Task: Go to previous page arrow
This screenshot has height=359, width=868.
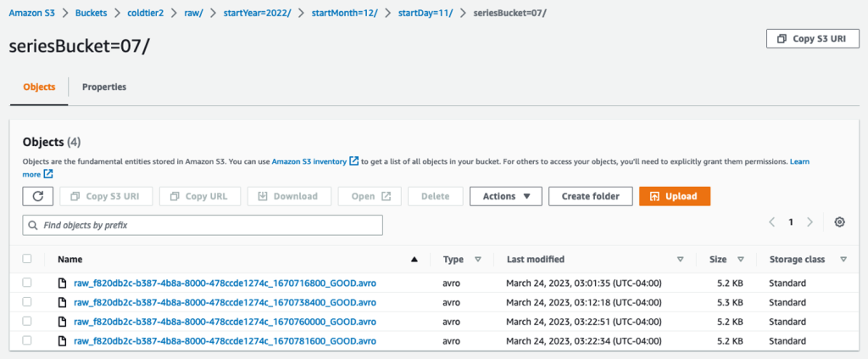Action: 771,222
